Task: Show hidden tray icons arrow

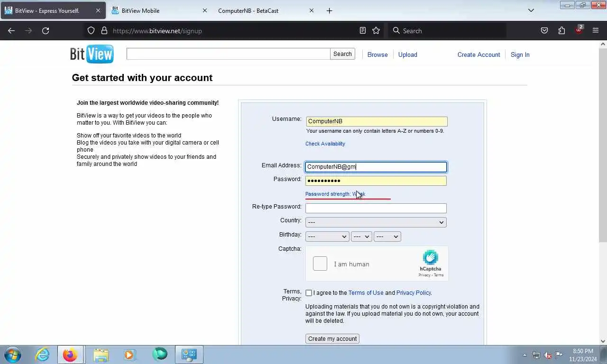Action: (524, 355)
